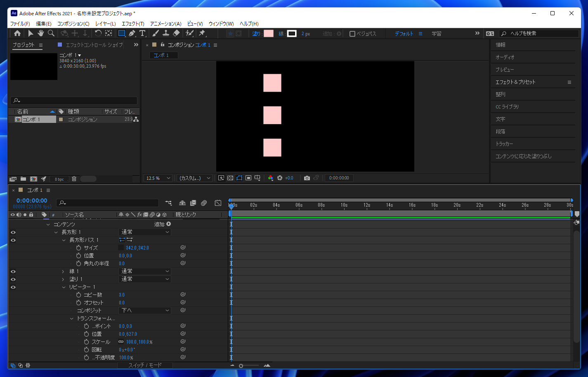The width and height of the screenshot is (588, 377).
Task: Expand the 線 1 property group
Action: click(63, 271)
